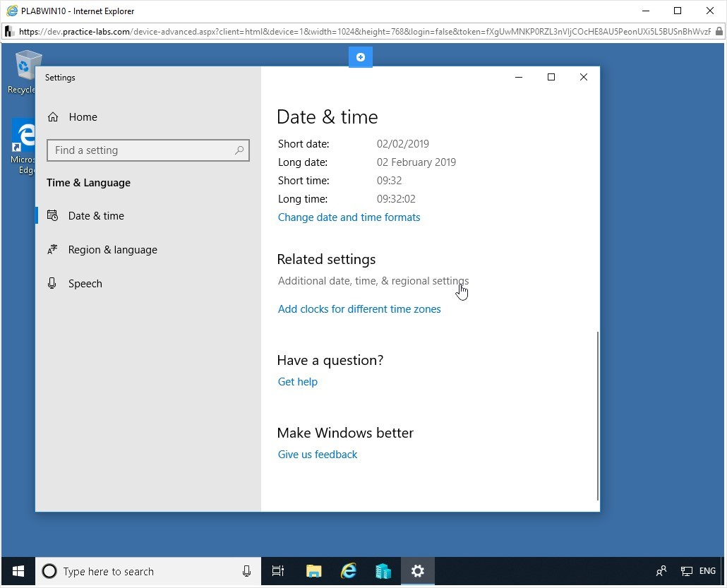Click the Cortana circle icon
The image size is (727, 588).
49,571
